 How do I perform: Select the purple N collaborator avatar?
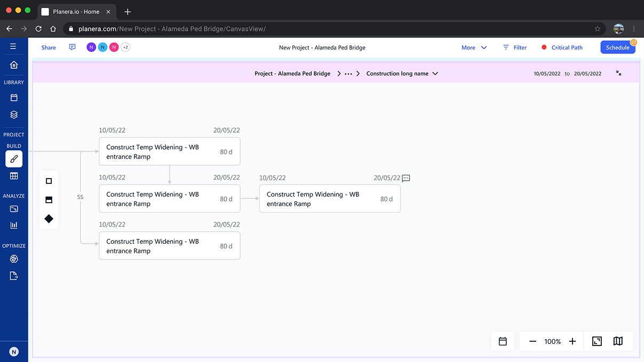tap(91, 47)
